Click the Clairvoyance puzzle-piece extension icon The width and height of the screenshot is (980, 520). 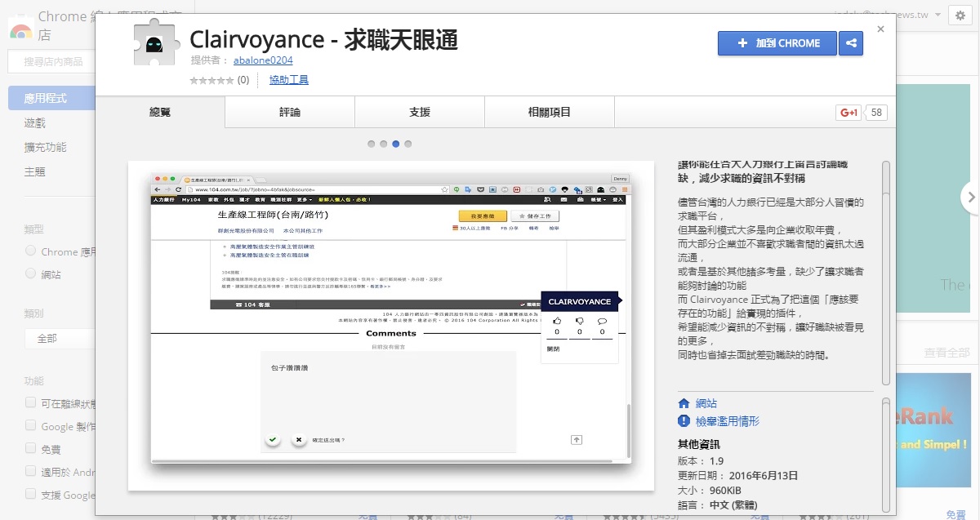tap(155, 42)
